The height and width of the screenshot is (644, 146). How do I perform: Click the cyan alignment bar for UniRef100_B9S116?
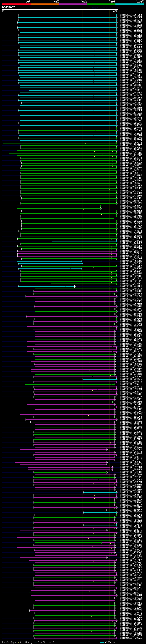73,90
